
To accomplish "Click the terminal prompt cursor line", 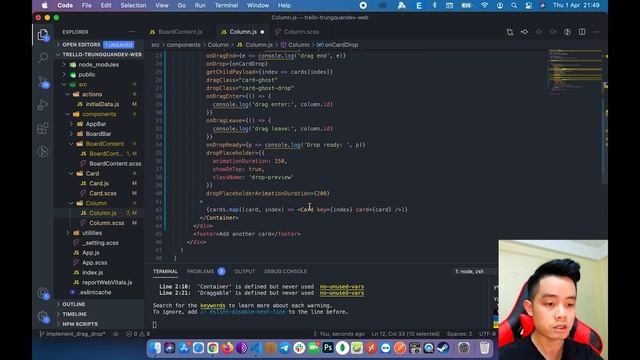I will (x=155, y=325).
